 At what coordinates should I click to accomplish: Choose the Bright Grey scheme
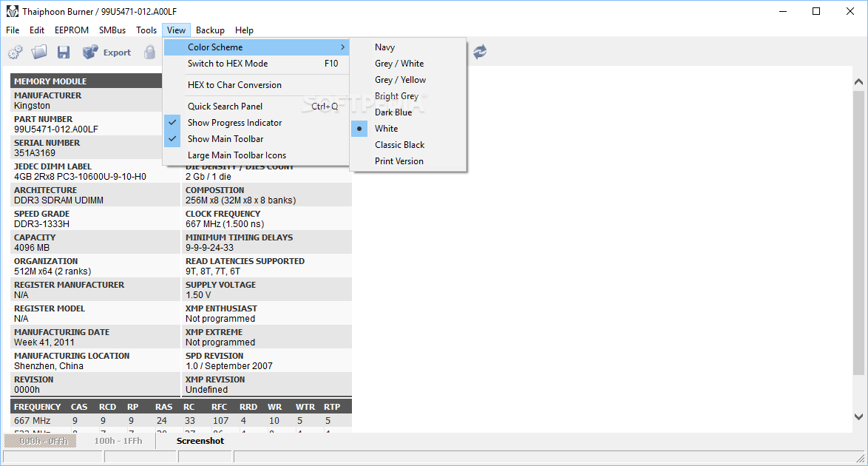pyautogui.click(x=409, y=96)
